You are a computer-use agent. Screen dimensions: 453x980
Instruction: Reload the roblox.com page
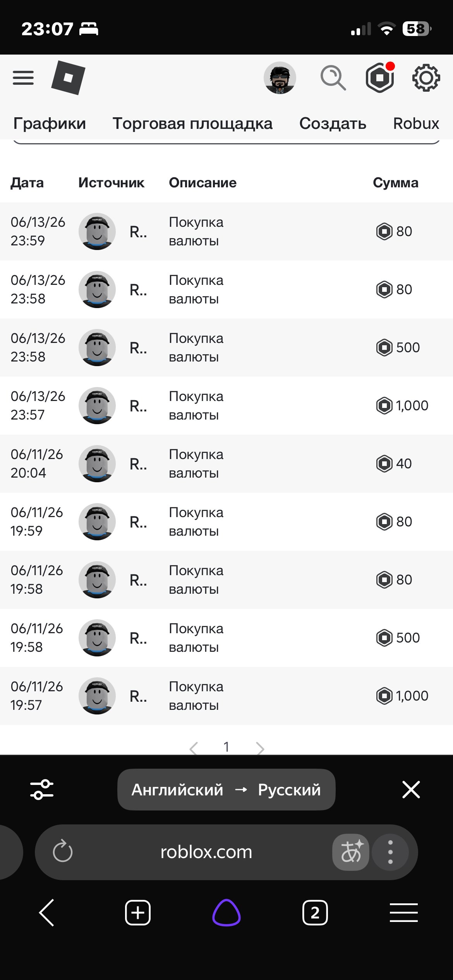coord(62,852)
